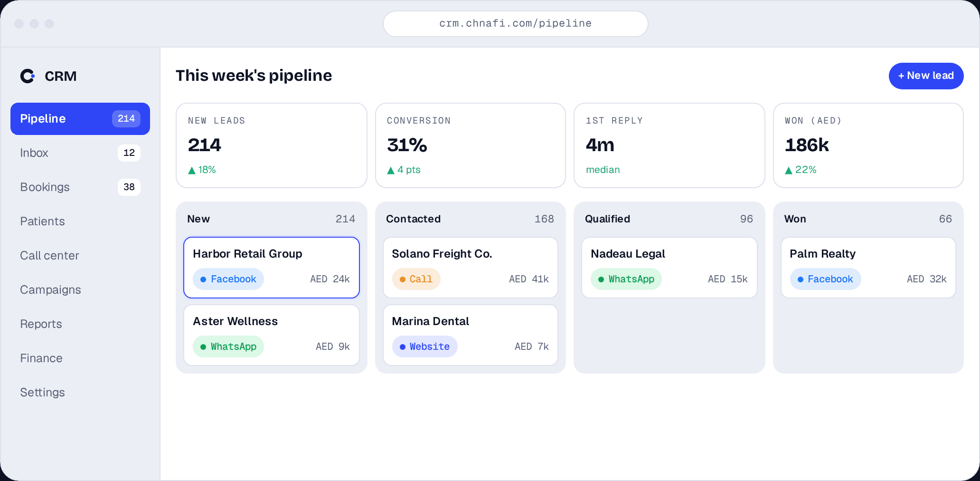Open Reports from sidebar

pos(80,324)
